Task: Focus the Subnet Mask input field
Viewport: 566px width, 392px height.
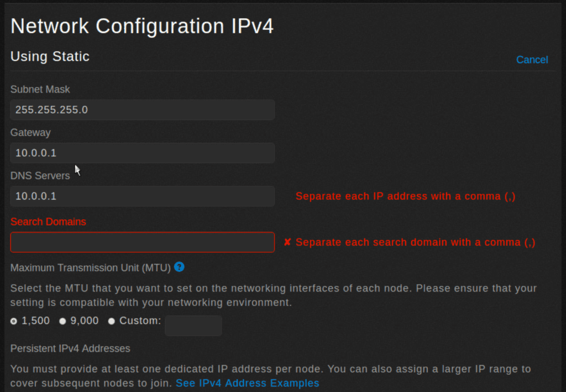Action: (x=142, y=110)
